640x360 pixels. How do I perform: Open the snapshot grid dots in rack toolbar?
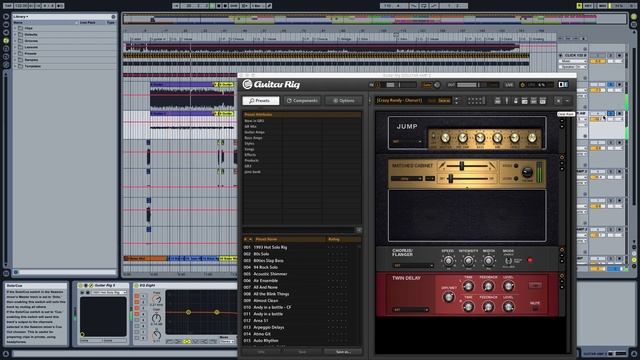tap(476, 100)
